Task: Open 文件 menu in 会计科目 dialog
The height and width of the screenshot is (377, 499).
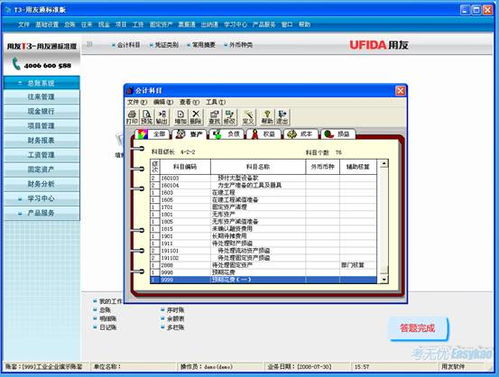Action: [137, 102]
